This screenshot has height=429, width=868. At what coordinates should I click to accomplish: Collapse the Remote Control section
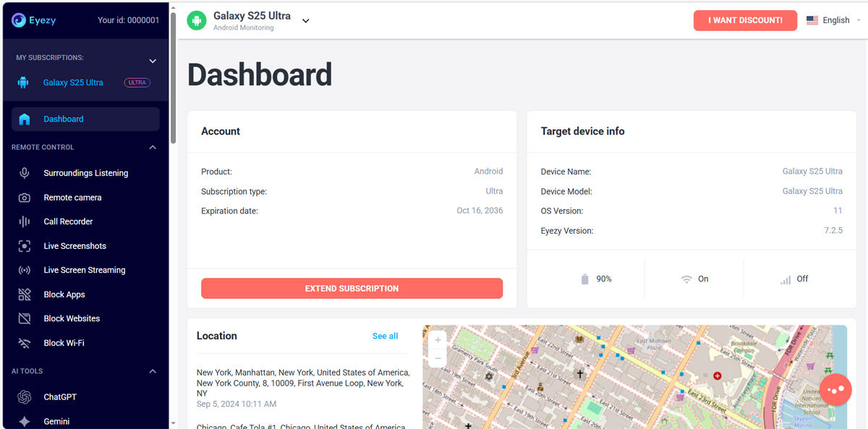[153, 148]
